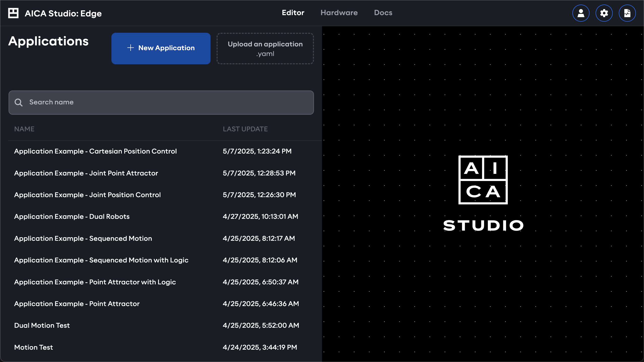Viewport: 644px width, 362px height.
Task: Click the date 4/25/2025, 8:12:17 AM
Action: point(259,238)
